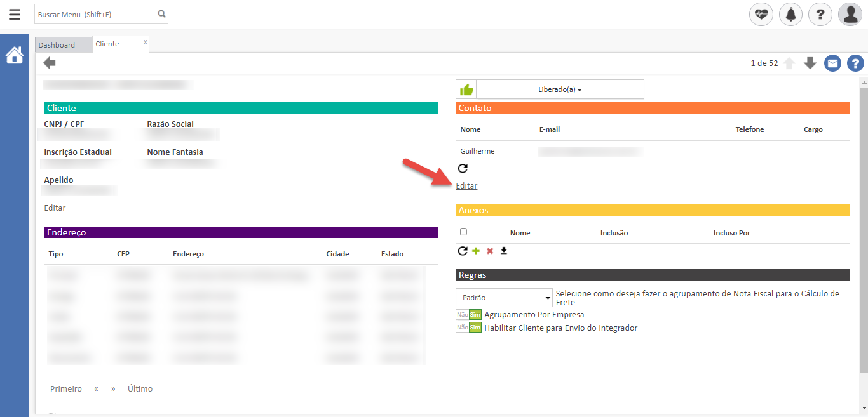
Task: Refresh the Contato list
Action: (463, 168)
